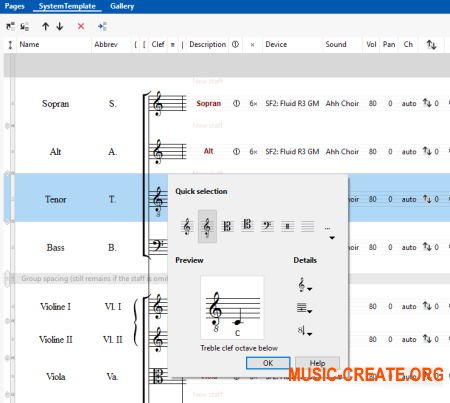Select the Tenor staff name
The width and height of the screenshot is (450, 403).
click(x=55, y=199)
